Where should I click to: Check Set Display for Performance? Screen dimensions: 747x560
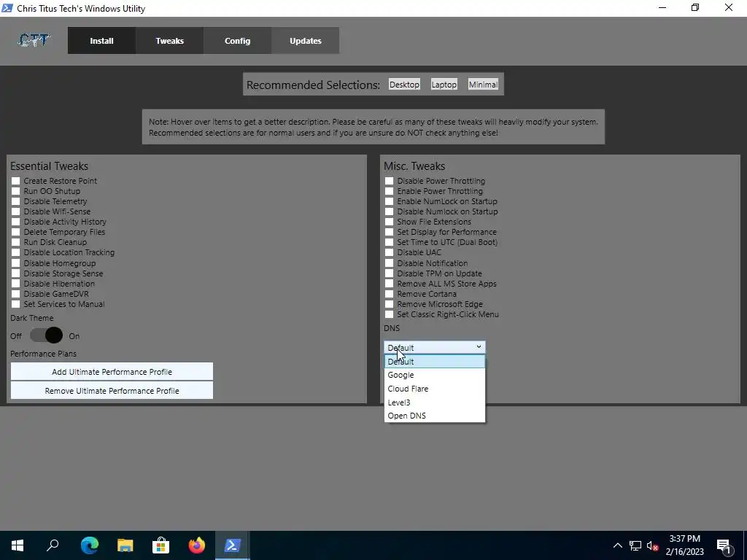[390, 232]
